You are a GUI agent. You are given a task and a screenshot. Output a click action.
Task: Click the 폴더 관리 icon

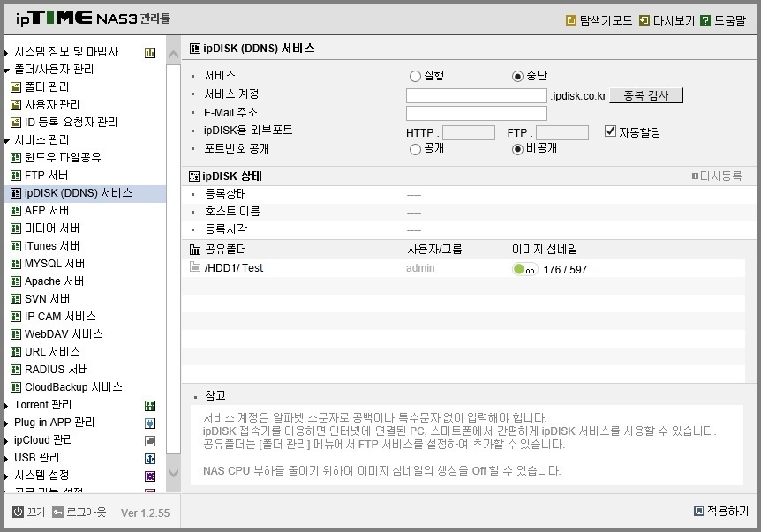pos(16,87)
